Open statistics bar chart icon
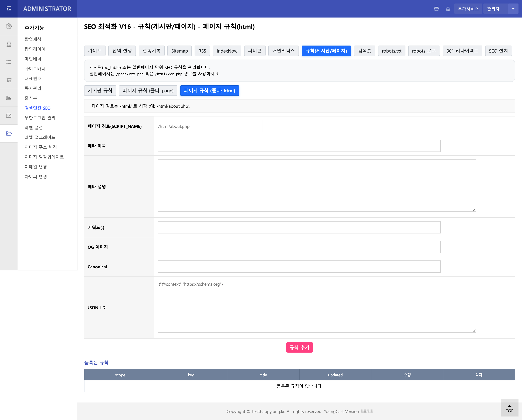 [x=9, y=98]
